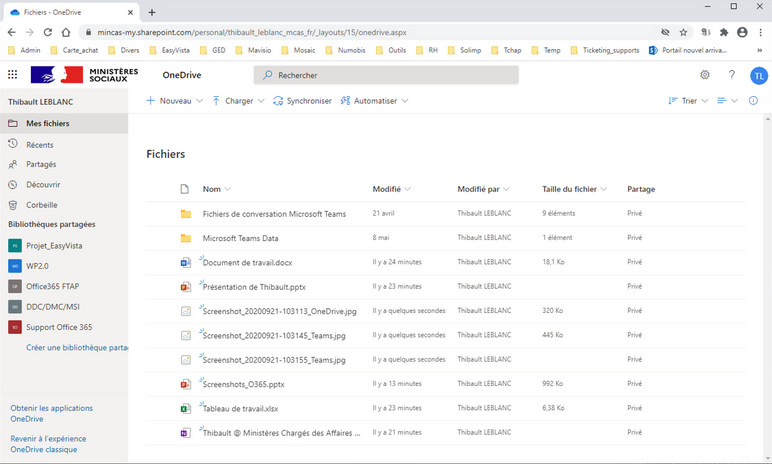
Task: Open the TL account avatar
Action: pyautogui.click(x=758, y=75)
